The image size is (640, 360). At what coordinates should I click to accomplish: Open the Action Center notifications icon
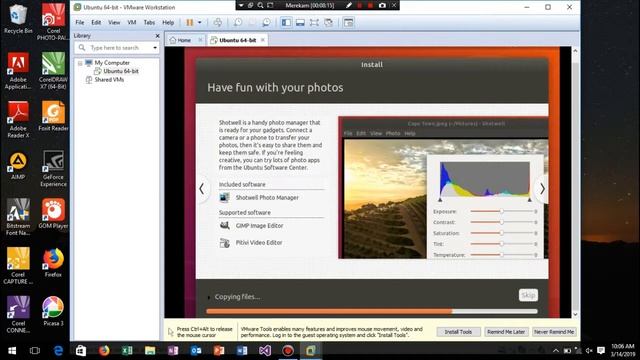(601, 351)
